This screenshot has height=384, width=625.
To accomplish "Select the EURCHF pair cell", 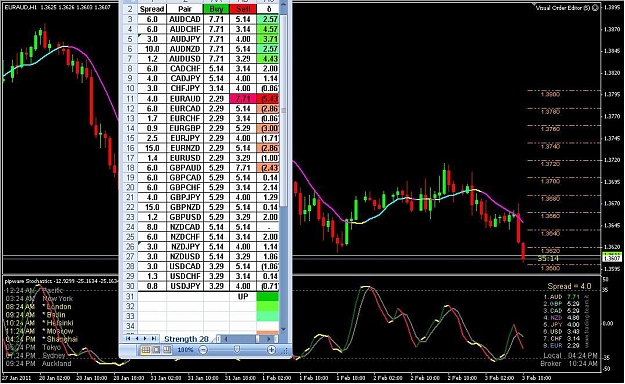I will (x=185, y=118).
